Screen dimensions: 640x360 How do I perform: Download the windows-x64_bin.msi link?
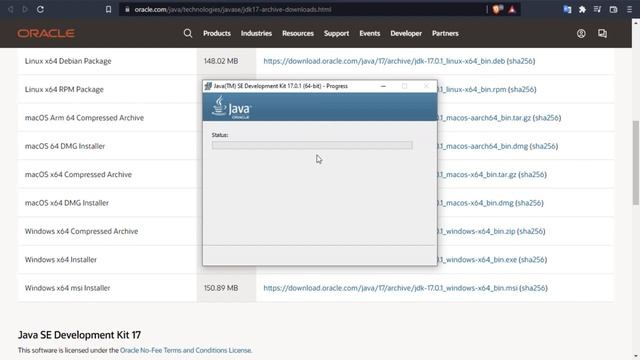391,288
